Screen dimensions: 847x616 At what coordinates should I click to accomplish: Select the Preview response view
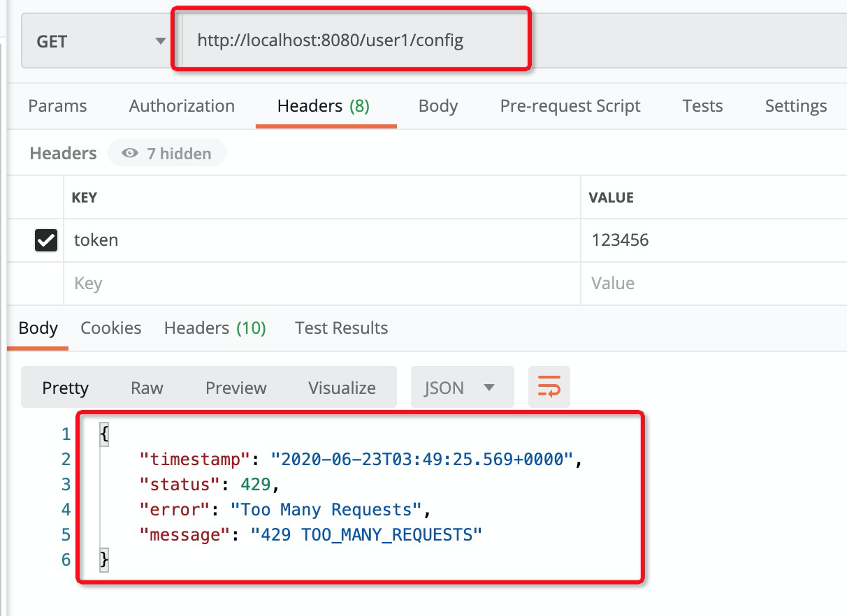tap(236, 388)
